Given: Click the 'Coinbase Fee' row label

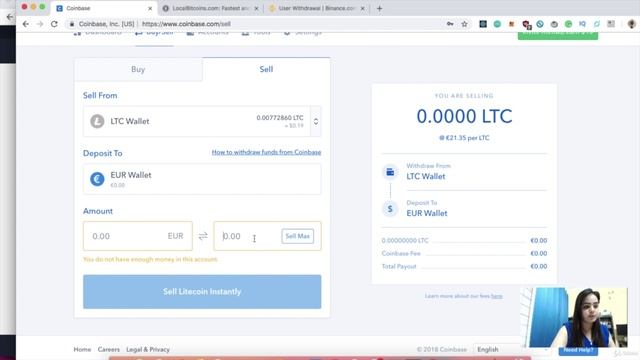Looking at the screenshot, I should (401, 253).
